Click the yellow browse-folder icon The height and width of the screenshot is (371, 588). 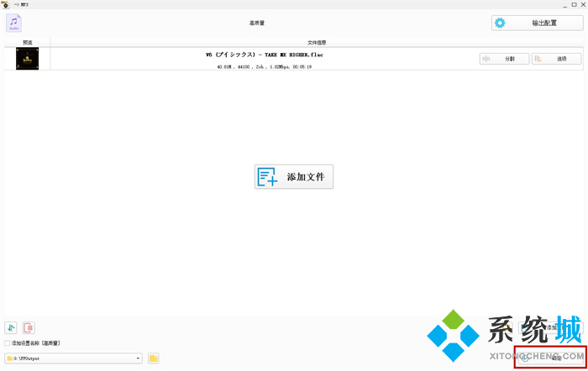pyautogui.click(x=154, y=358)
